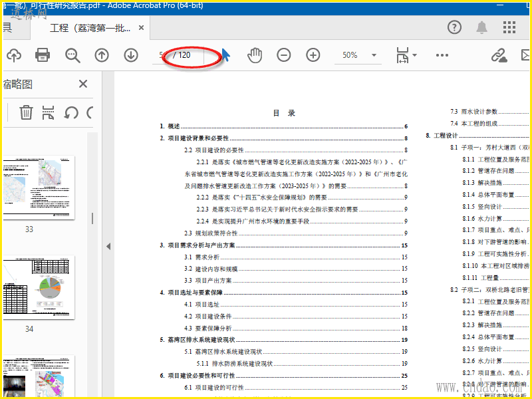
Task: View notifications bell
Action: (x=481, y=27)
